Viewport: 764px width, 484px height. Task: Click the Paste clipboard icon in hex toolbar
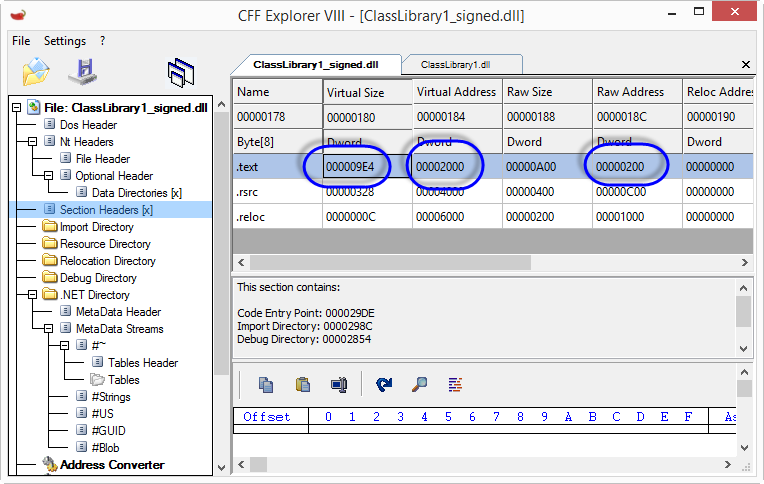pyautogui.click(x=303, y=385)
